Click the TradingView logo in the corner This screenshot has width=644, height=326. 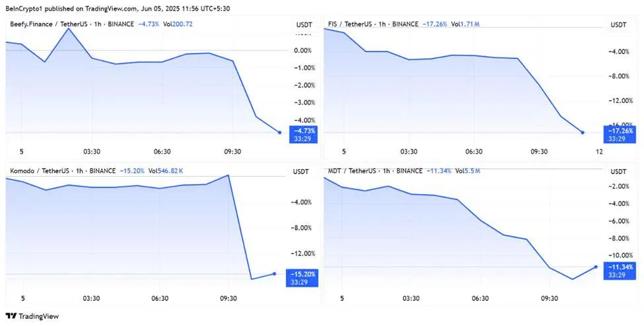click(31, 316)
